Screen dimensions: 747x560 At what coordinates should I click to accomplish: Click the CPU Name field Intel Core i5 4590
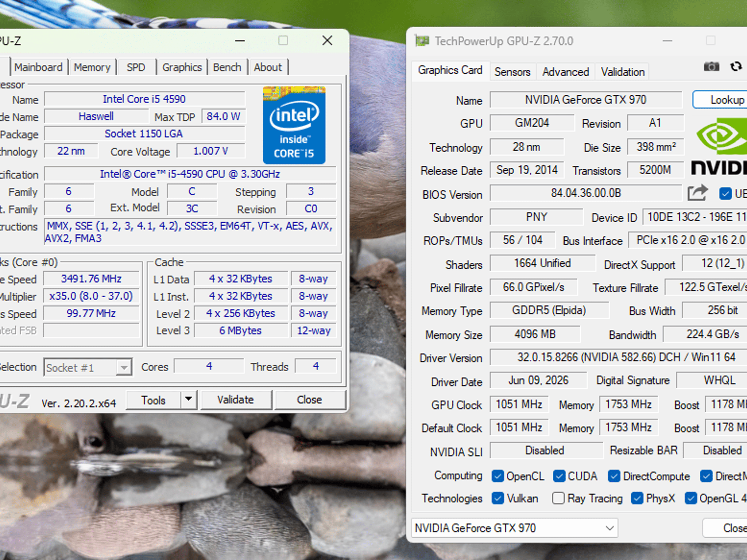point(144,99)
